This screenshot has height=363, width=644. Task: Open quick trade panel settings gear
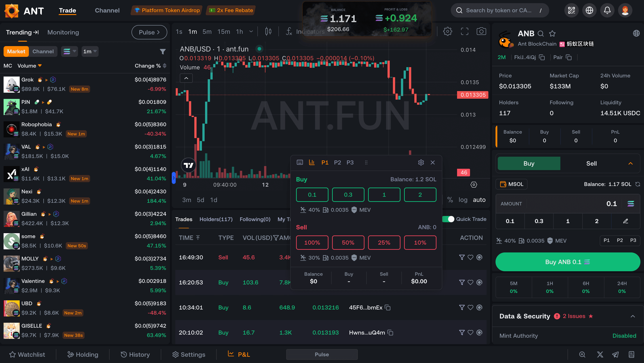(421, 163)
